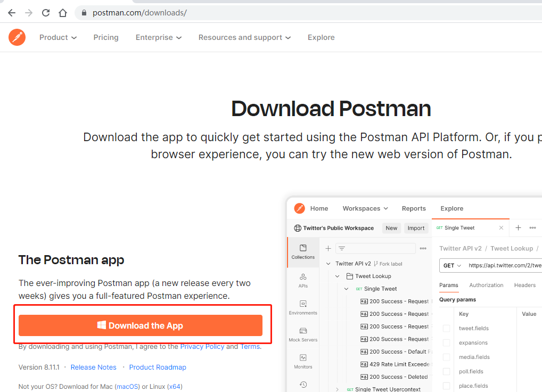The image size is (542, 392).
Task: Click the Postman logo in the site header
Action: point(17,37)
